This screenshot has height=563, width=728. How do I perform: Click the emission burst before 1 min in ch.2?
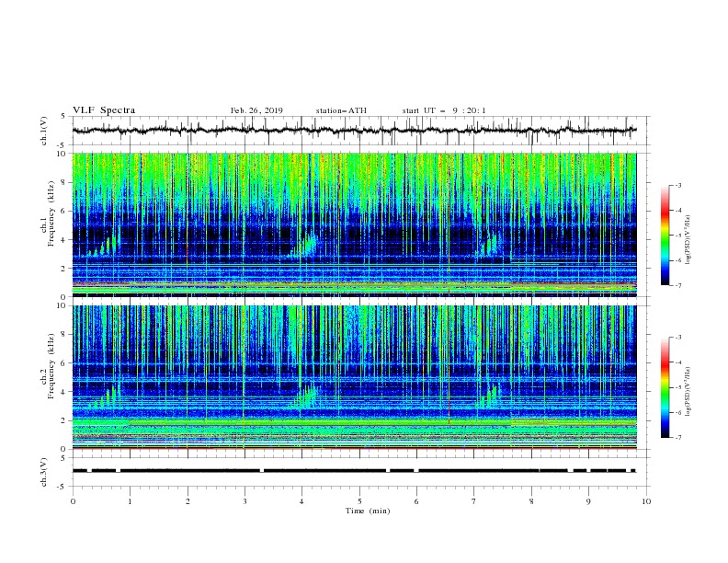click(105, 396)
